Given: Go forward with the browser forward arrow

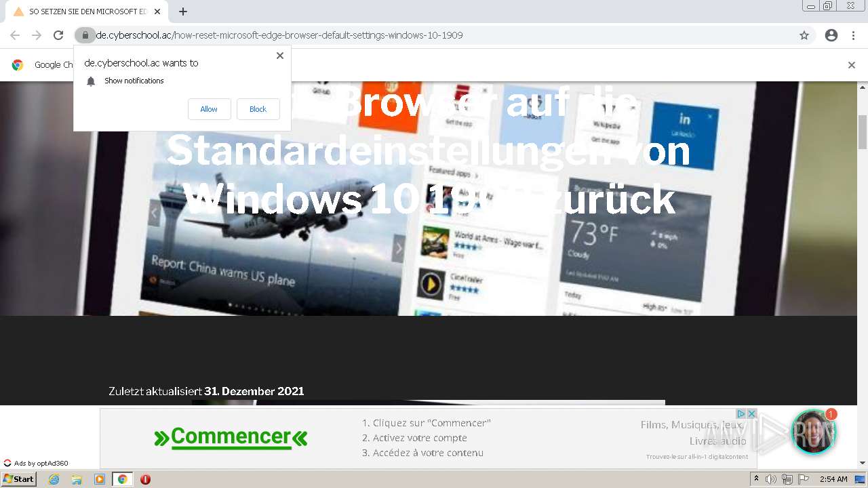Looking at the screenshot, I should 37,35.
